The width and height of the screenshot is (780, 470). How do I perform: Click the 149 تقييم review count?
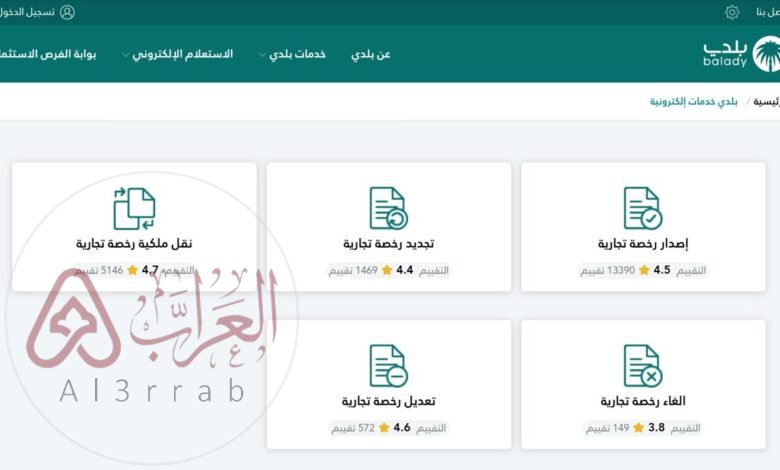607,428
